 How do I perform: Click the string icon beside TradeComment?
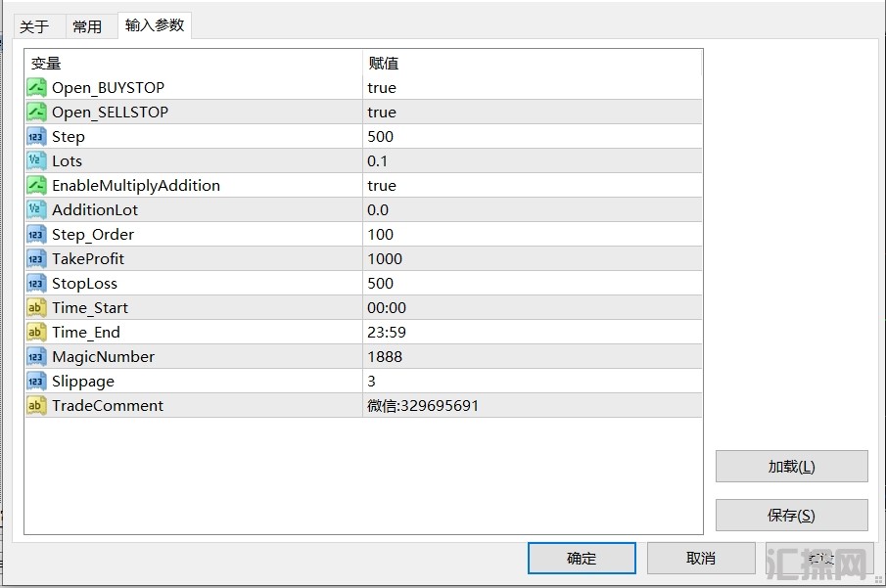point(36,406)
